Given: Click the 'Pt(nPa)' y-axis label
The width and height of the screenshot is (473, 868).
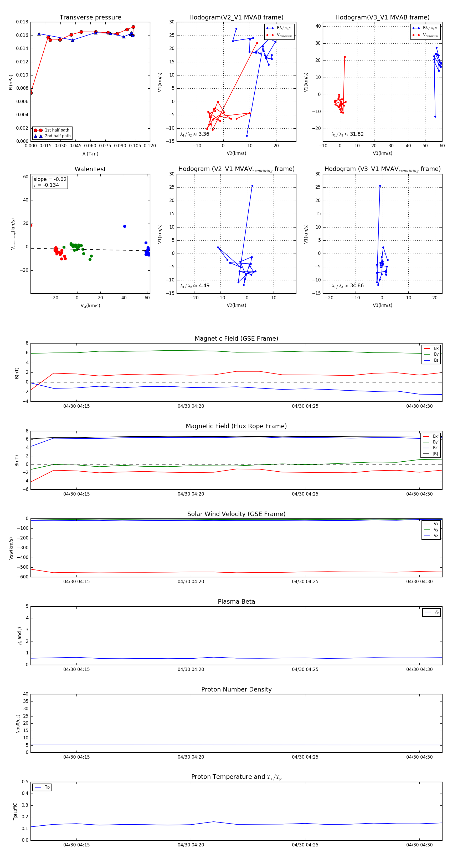Looking at the screenshot, I should point(11,82).
